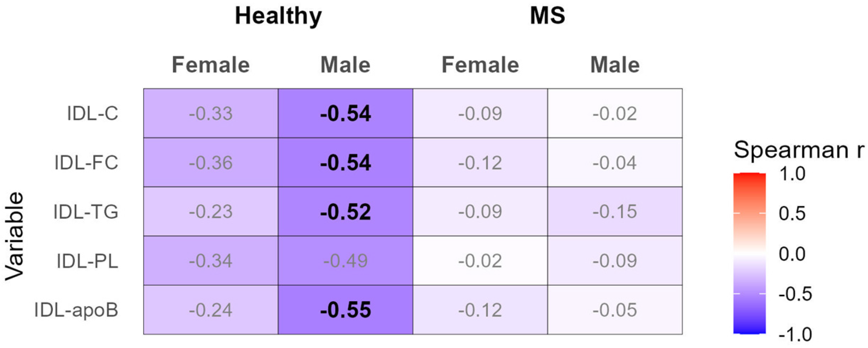
Task: Click the Healthy group header
Action: click(x=278, y=16)
